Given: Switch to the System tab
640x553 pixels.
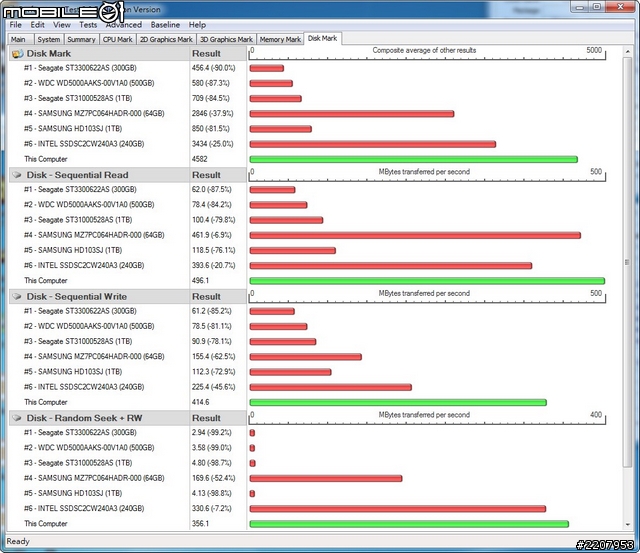Looking at the screenshot, I should [x=49, y=40].
